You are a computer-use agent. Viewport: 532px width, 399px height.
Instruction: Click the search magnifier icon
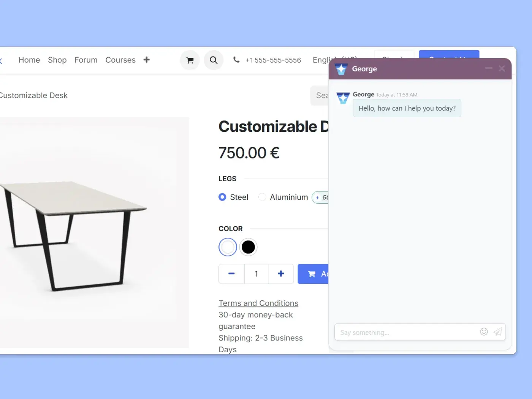pyautogui.click(x=214, y=60)
